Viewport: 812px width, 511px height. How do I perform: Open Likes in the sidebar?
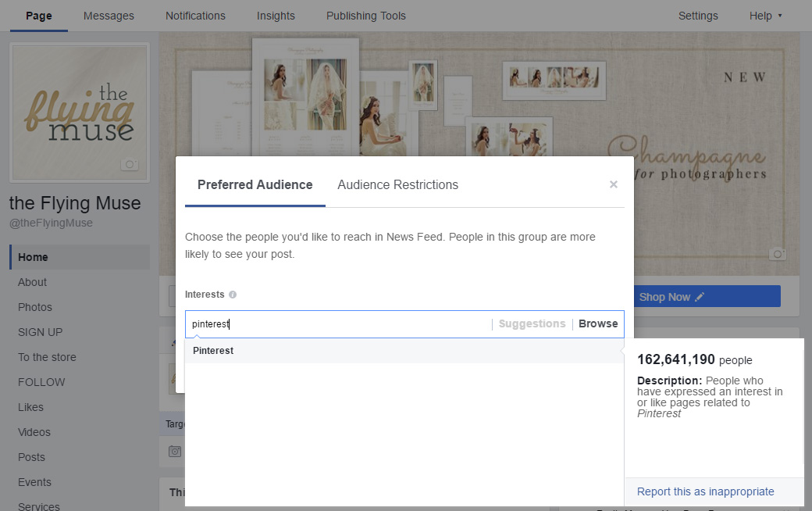30,407
